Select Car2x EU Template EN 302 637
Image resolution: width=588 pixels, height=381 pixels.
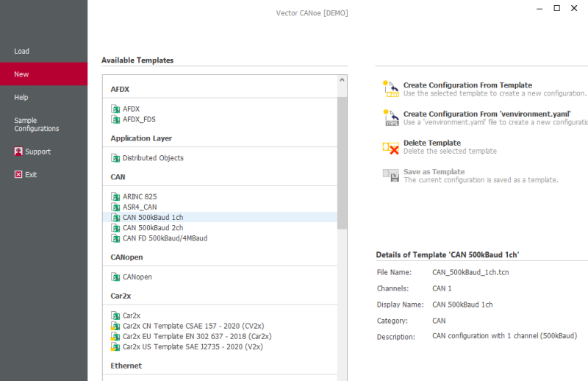coord(197,336)
